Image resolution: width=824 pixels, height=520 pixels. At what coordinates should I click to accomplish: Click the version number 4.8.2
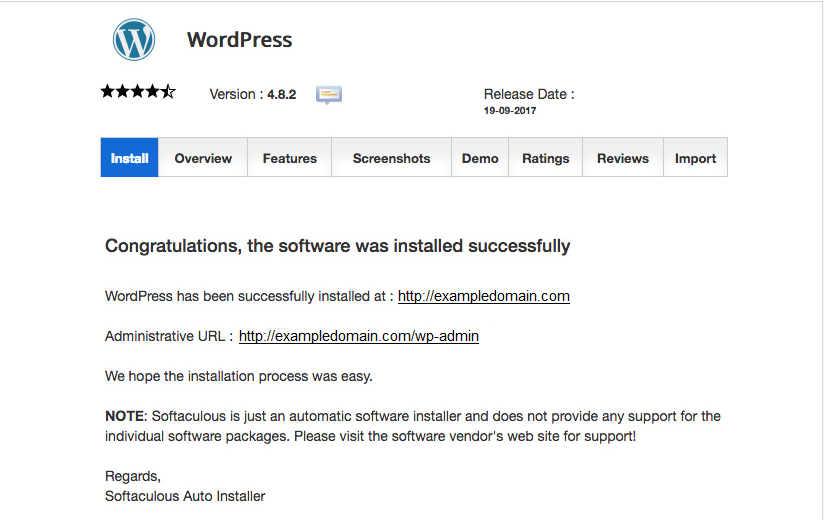282,95
